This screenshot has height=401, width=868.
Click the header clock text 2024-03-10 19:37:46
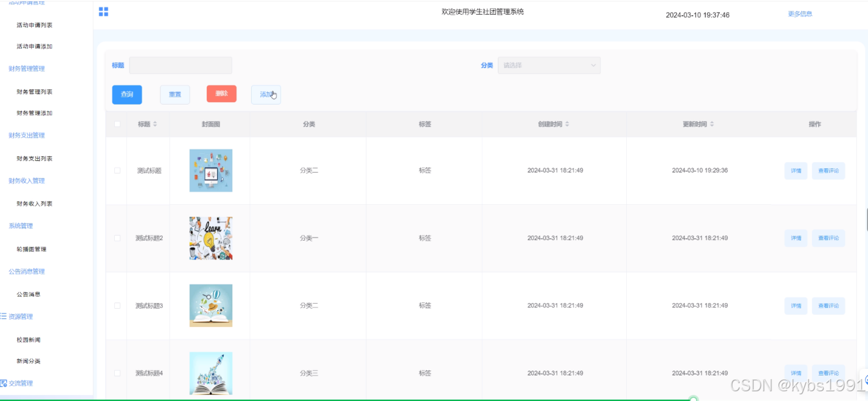coord(697,15)
